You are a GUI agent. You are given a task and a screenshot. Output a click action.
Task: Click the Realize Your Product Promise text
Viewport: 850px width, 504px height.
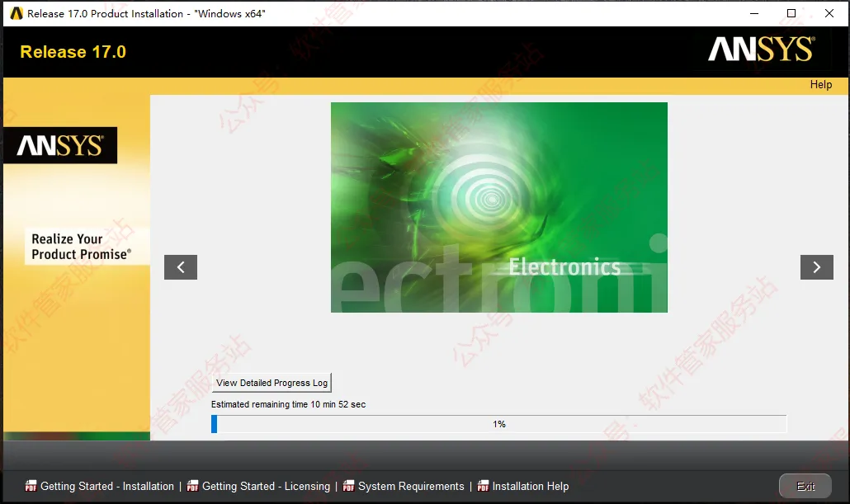tap(82, 247)
